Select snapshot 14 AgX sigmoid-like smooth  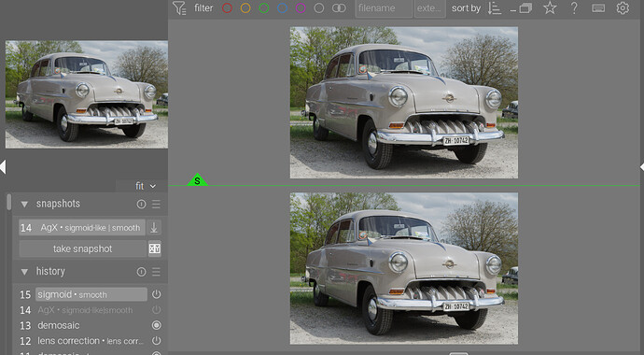coord(82,228)
